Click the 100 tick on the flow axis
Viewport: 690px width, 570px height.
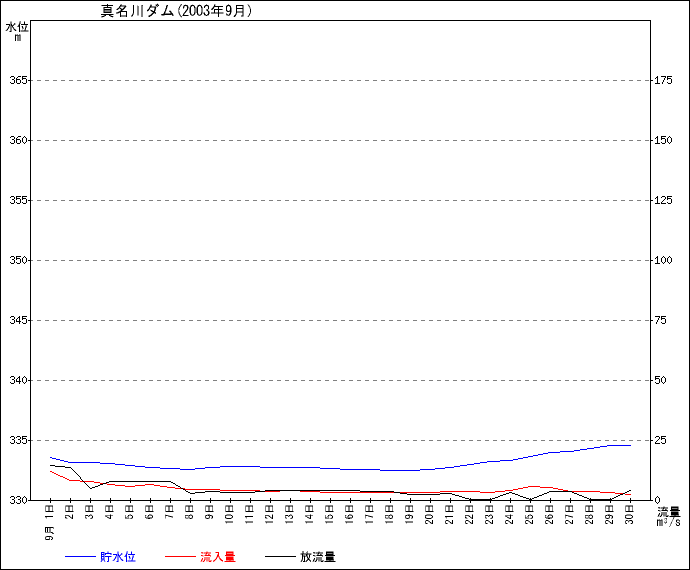pyautogui.click(x=662, y=260)
